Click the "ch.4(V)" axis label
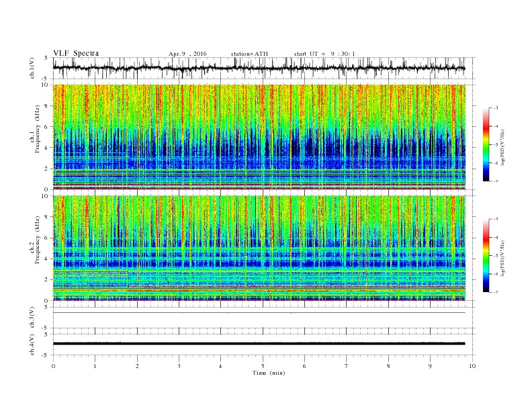This screenshot has height=411, width=532. (32, 345)
